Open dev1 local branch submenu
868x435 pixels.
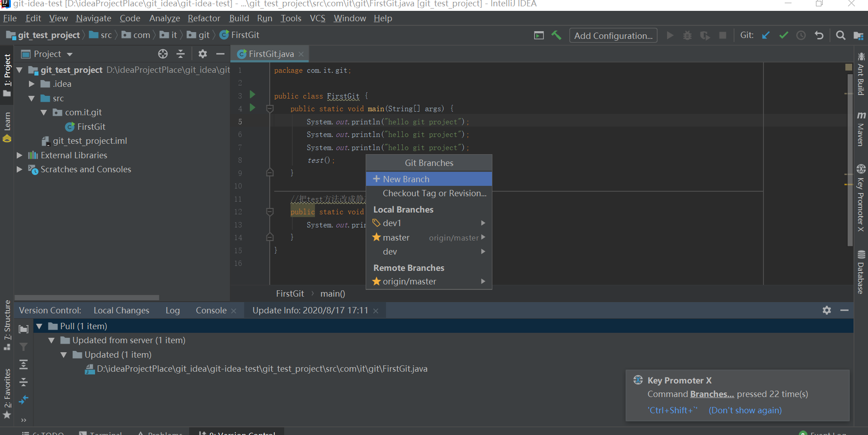[429, 223]
